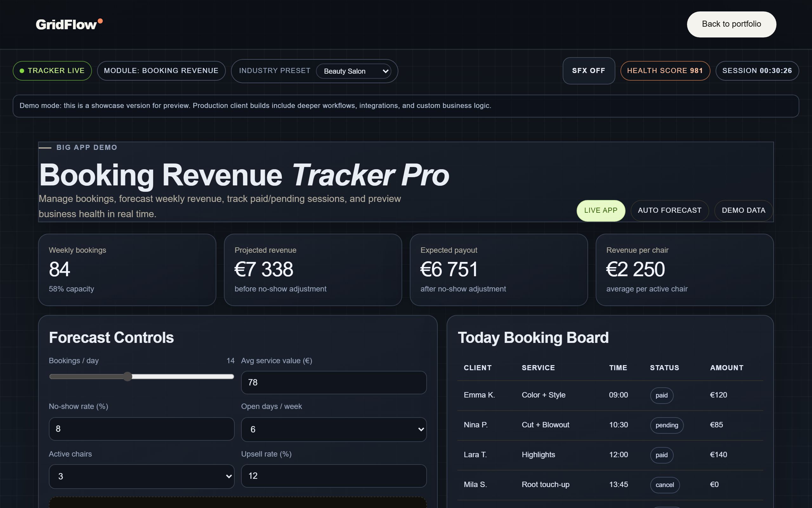
Task: Click the €0 amount cell
Action: (x=714, y=485)
